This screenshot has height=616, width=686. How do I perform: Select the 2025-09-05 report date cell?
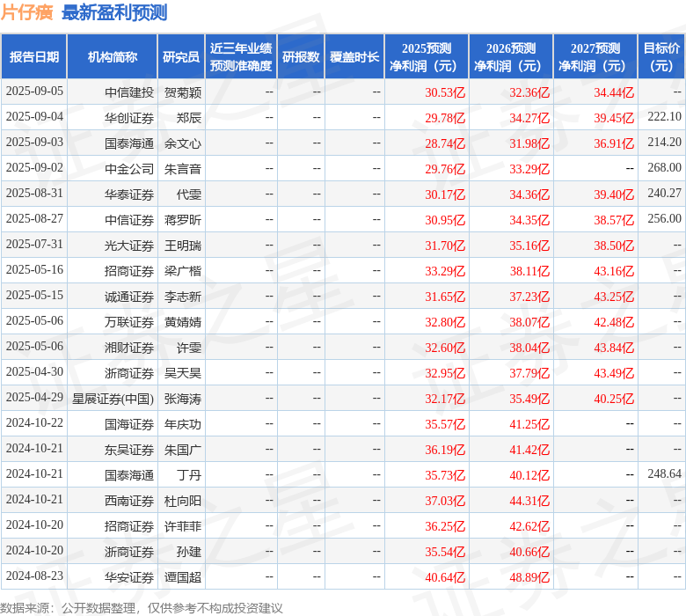34,91
